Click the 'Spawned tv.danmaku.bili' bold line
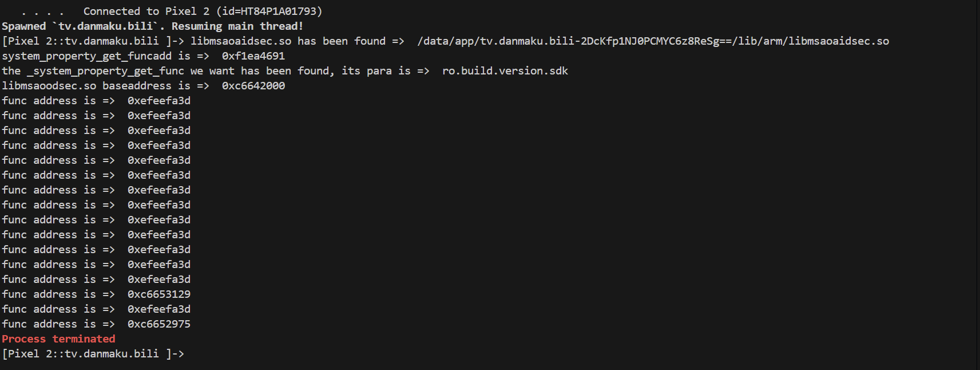The height and width of the screenshot is (370, 980). [81, 26]
